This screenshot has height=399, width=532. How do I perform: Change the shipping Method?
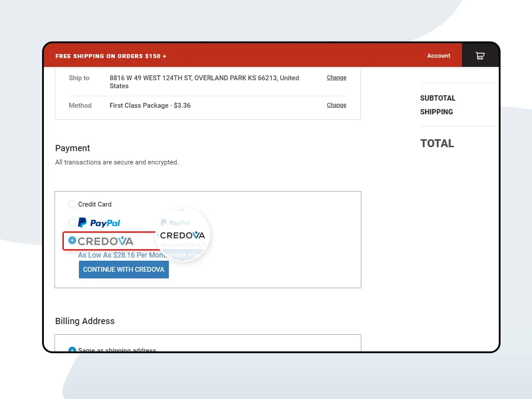coord(336,105)
